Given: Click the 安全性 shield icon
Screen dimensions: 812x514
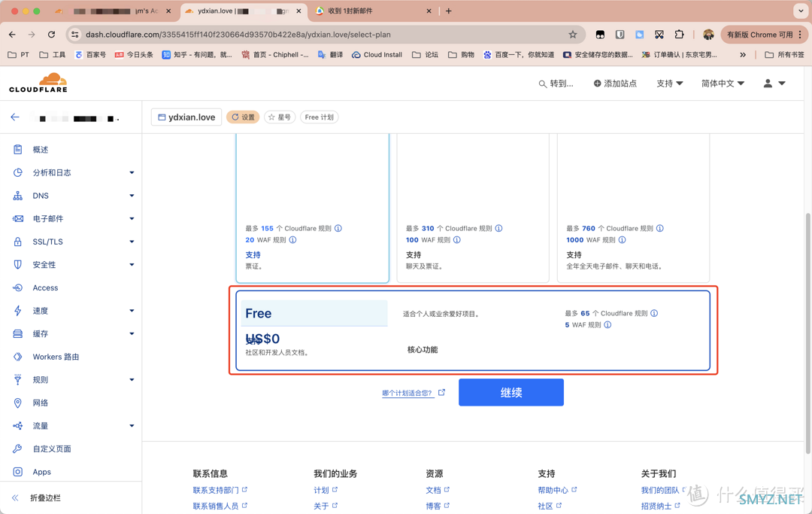Looking at the screenshot, I should click(17, 265).
